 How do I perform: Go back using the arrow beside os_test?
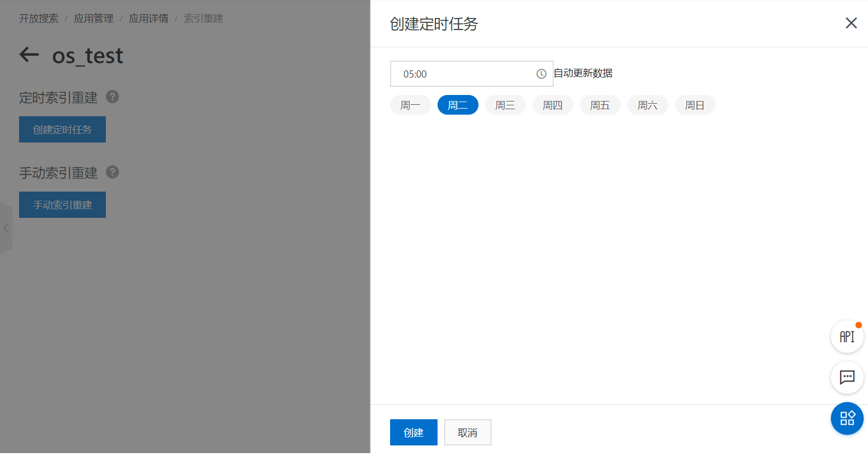tap(29, 55)
